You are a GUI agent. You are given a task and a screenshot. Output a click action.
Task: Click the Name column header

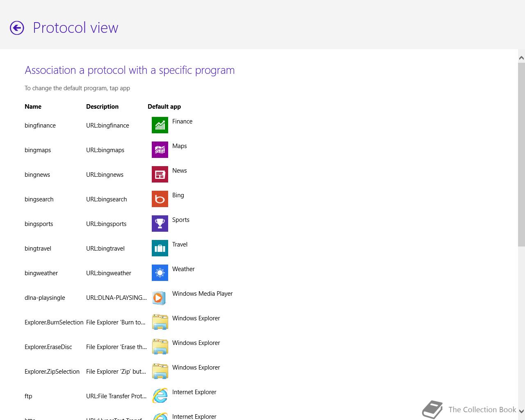coord(33,107)
